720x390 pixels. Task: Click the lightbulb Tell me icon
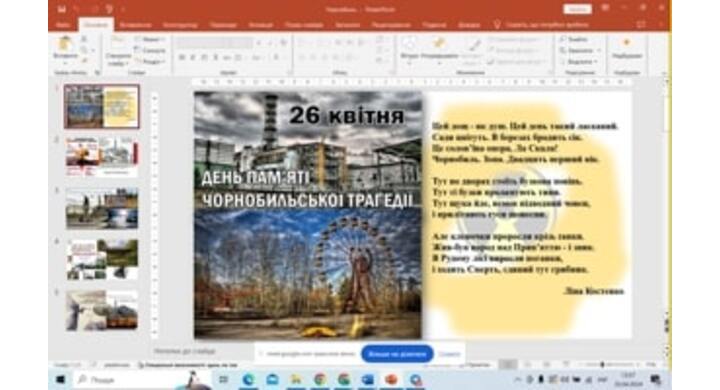tap(497, 25)
